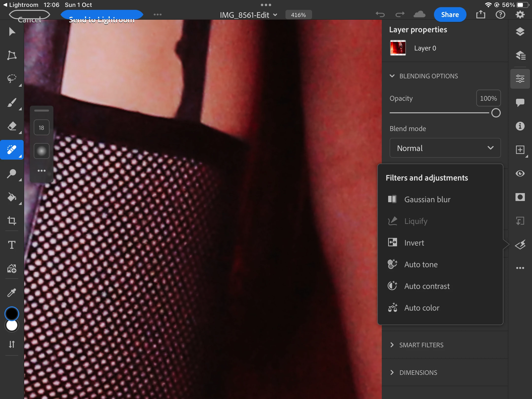Pick the Eyedropper tool
Screen dimensions: 532x399
(12, 293)
